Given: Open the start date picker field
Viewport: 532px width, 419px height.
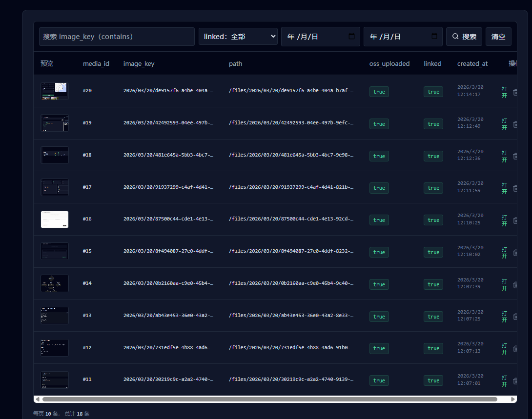Looking at the screenshot, I should tap(320, 37).
